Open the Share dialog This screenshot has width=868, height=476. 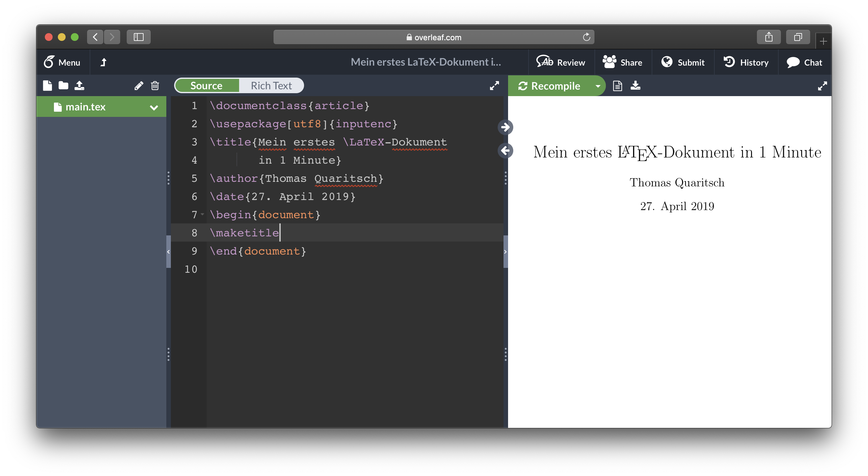pyautogui.click(x=623, y=62)
